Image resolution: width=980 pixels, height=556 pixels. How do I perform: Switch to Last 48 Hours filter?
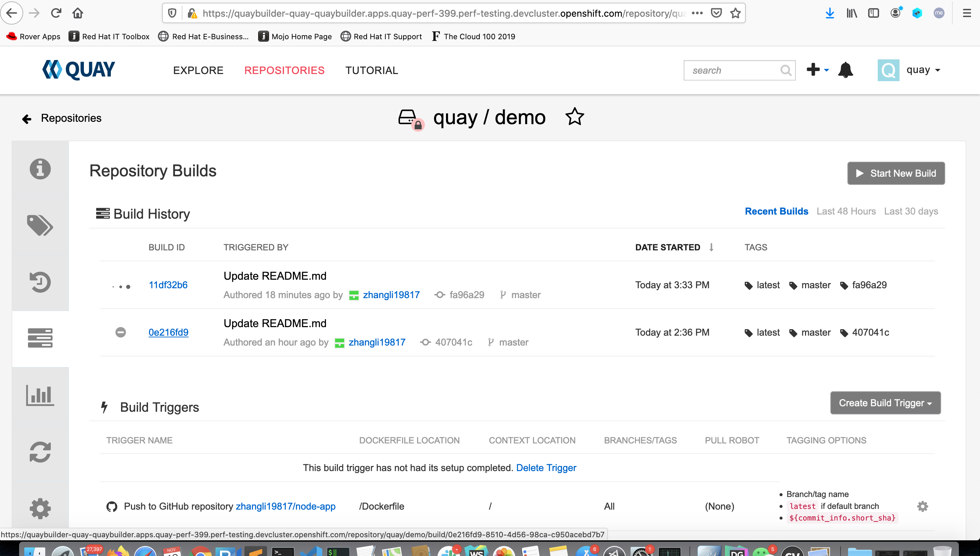(846, 211)
